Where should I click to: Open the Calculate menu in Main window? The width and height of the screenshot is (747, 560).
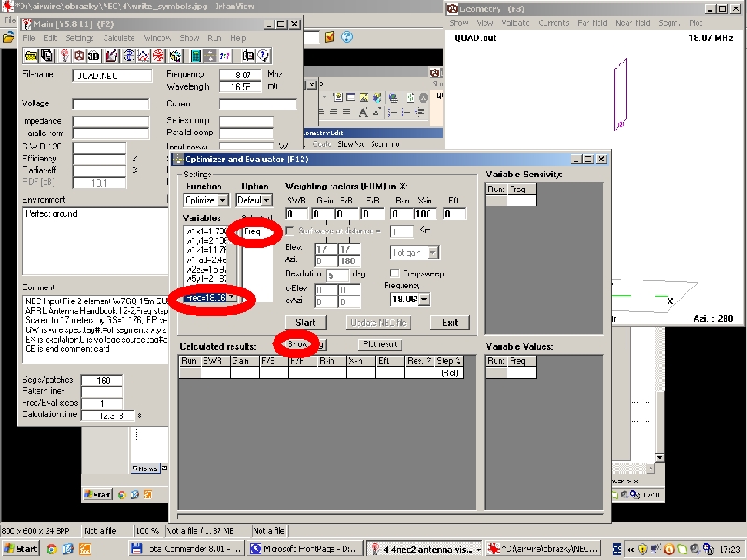pos(119,38)
